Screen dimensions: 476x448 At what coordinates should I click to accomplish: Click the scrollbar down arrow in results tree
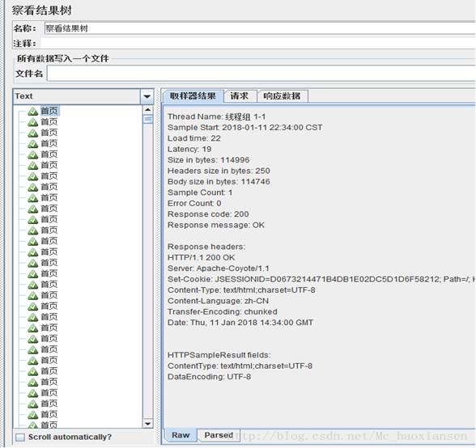tap(148, 424)
